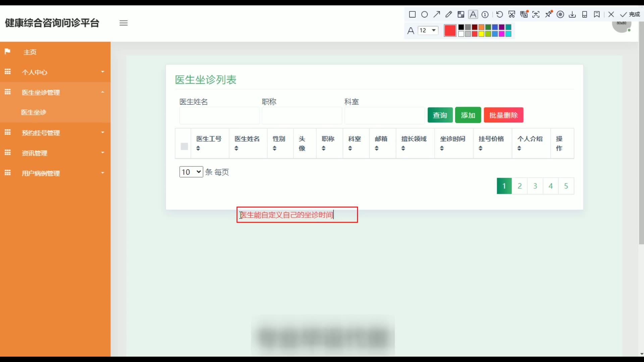The height and width of the screenshot is (362, 644).
Task: Go to page 3 in pagination
Action: pyautogui.click(x=535, y=186)
